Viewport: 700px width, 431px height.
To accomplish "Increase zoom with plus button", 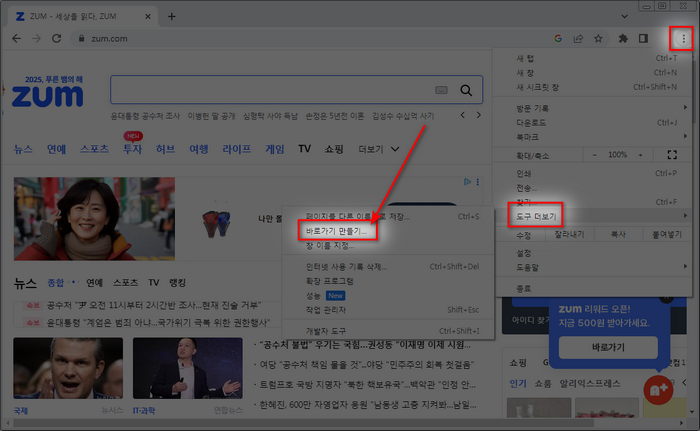I will coord(640,155).
